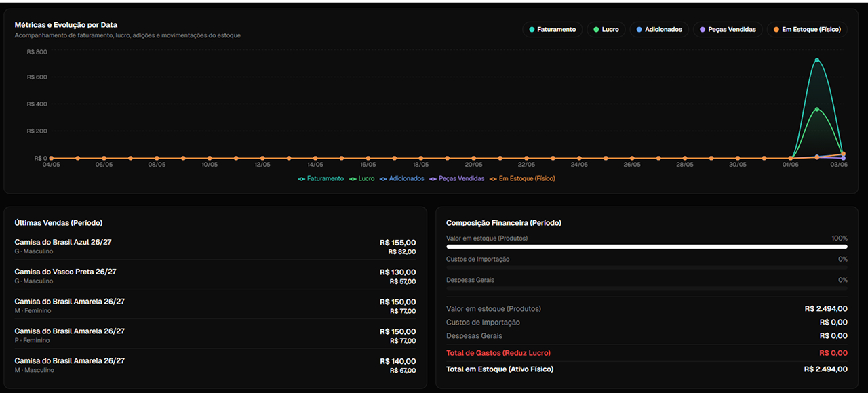Viewport: 868px width, 393px height.
Task: Click the Custos de Importação progress bar
Action: (647, 268)
